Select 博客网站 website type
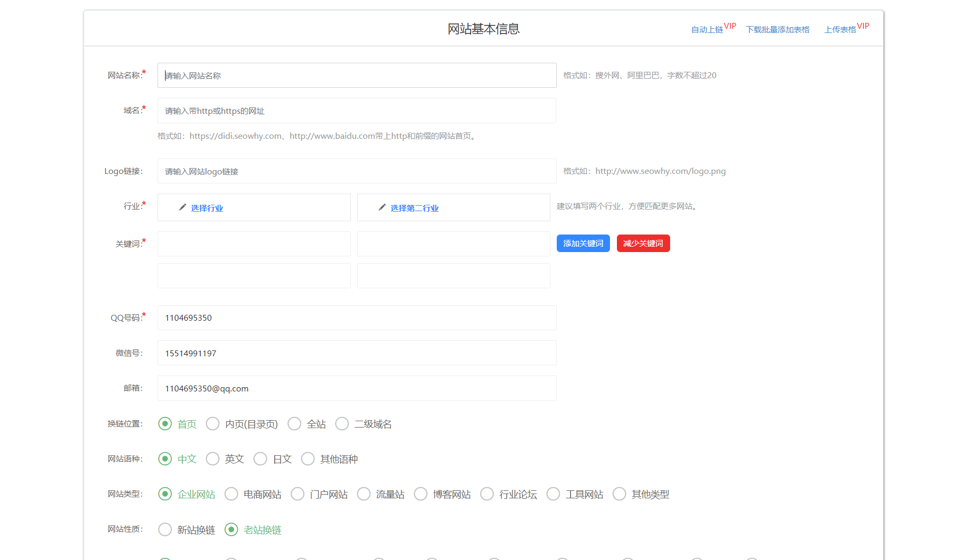The image size is (973, 560). [420, 494]
